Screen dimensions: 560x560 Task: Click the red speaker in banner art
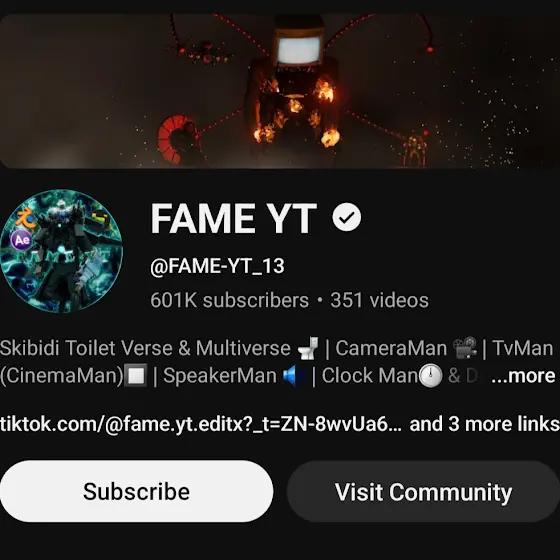pos(178,139)
